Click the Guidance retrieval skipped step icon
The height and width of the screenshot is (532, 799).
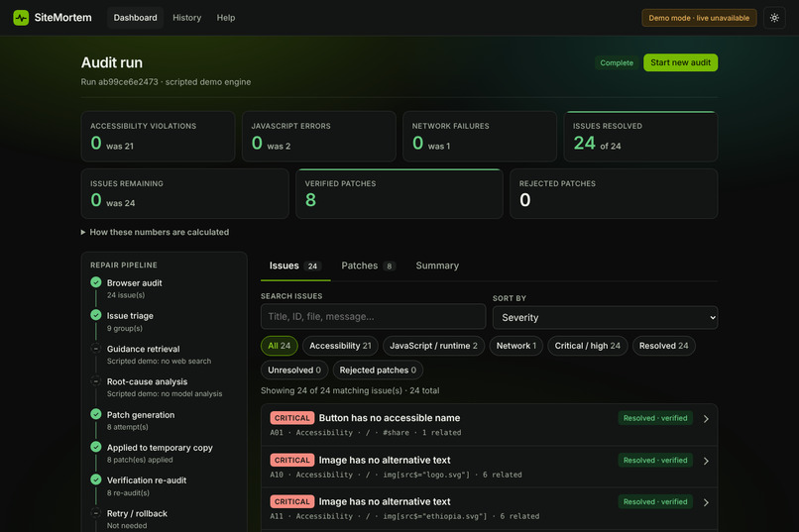pyautogui.click(x=96, y=349)
